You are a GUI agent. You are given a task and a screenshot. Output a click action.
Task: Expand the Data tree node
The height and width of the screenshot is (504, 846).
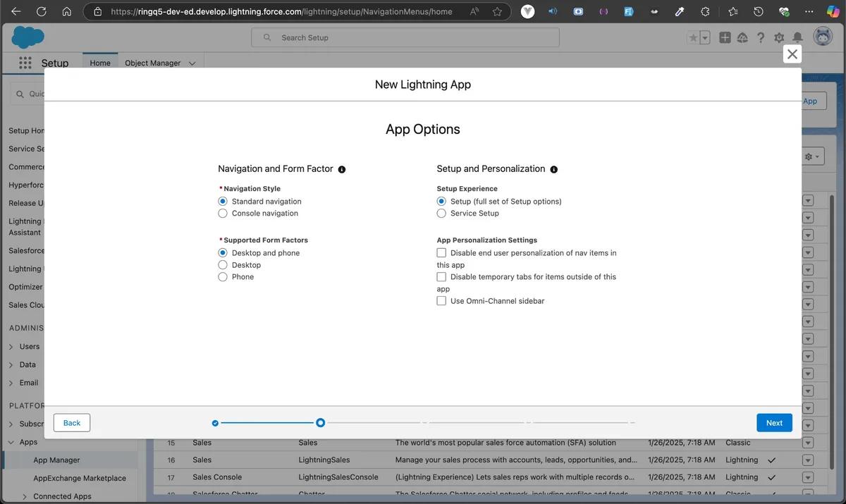tap(11, 364)
